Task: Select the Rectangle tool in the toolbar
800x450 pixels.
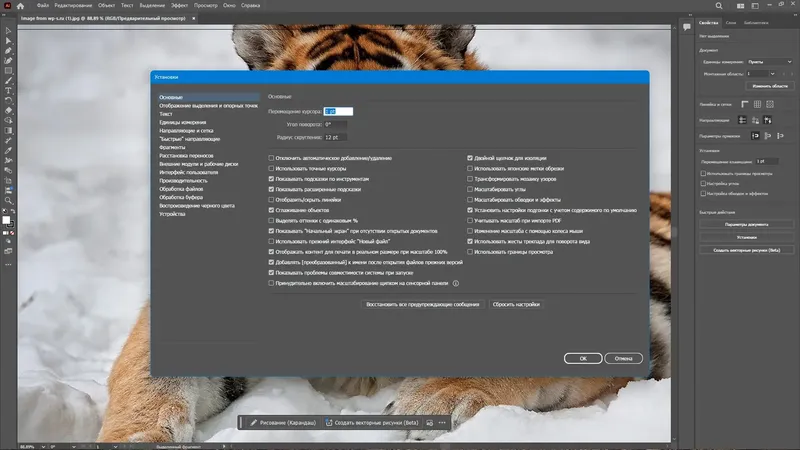Action: click(8, 71)
